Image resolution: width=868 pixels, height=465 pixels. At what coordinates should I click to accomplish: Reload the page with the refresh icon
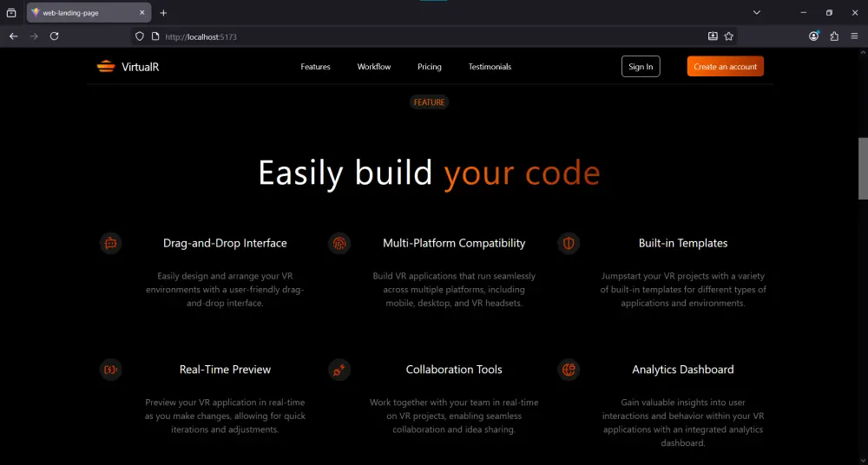[x=54, y=36]
